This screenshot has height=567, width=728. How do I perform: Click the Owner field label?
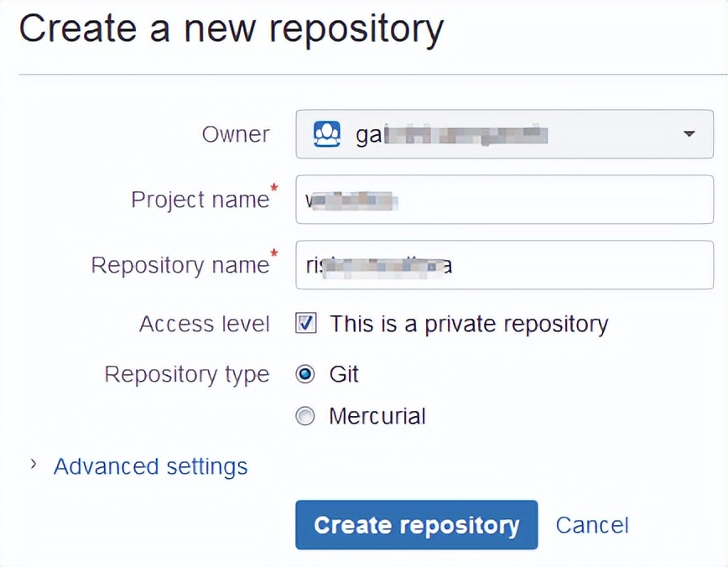(236, 134)
